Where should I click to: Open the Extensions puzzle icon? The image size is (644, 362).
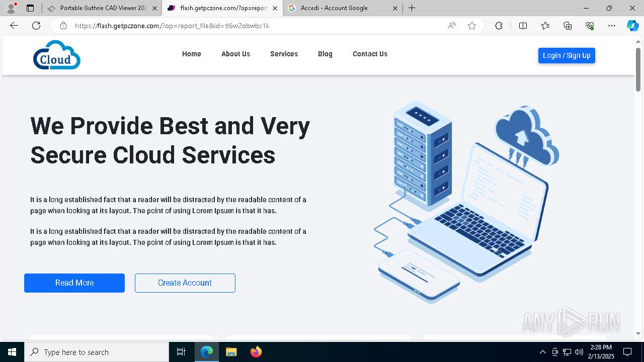click(x=499, y=26)
